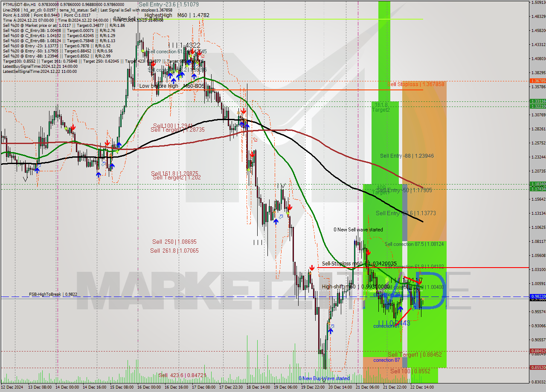Click the 'FSB-HighToBreak | 0.9822' label

click(53, 294)
